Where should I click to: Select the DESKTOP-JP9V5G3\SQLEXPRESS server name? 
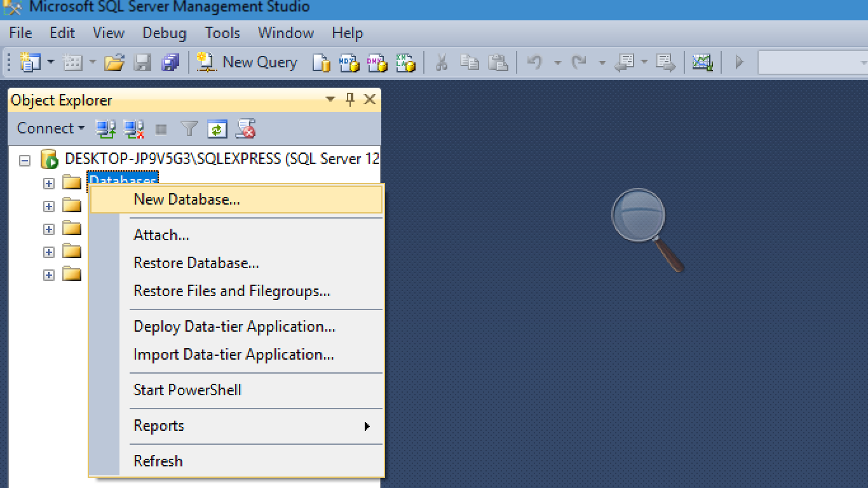click(x=222, y=159)
